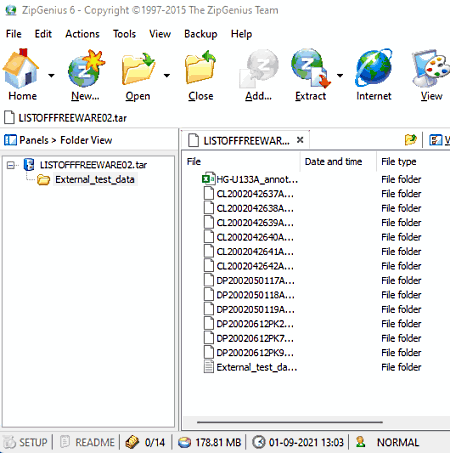Select CL2002042640A... file

point(255,237)
